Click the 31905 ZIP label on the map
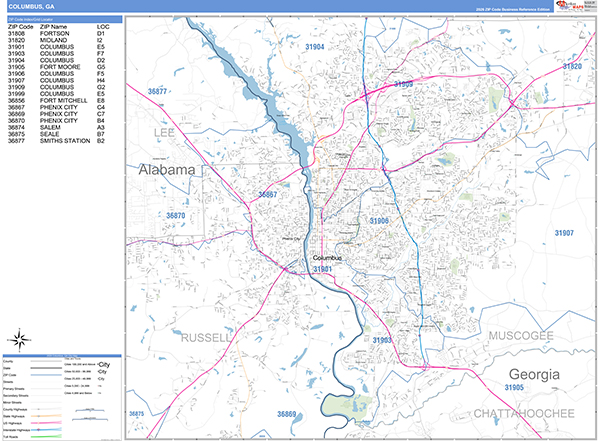The height and width of the screenshot is (441, 600). point(514,387)
